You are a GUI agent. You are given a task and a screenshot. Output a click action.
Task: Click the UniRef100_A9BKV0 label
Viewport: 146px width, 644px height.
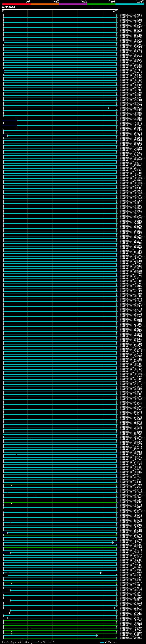(131, 615)
